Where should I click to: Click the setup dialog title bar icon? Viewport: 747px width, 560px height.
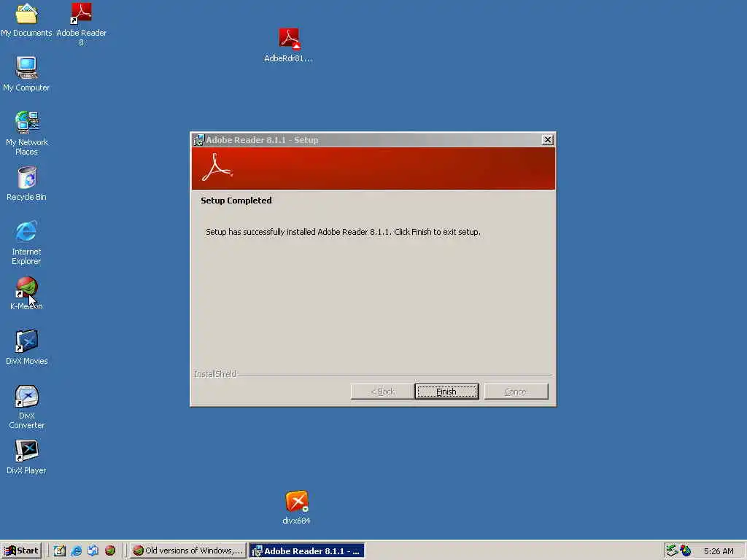coord(198,139)
